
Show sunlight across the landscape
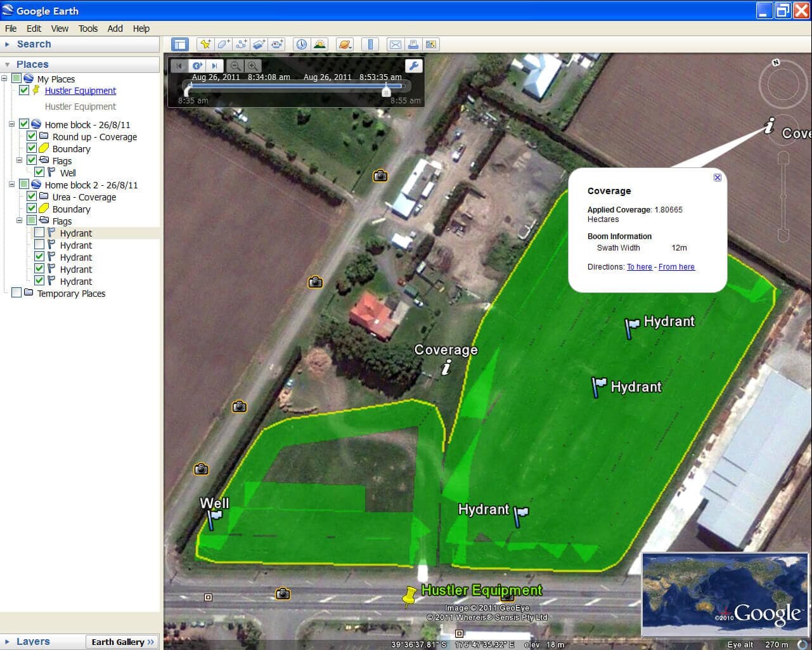[319, 44]
